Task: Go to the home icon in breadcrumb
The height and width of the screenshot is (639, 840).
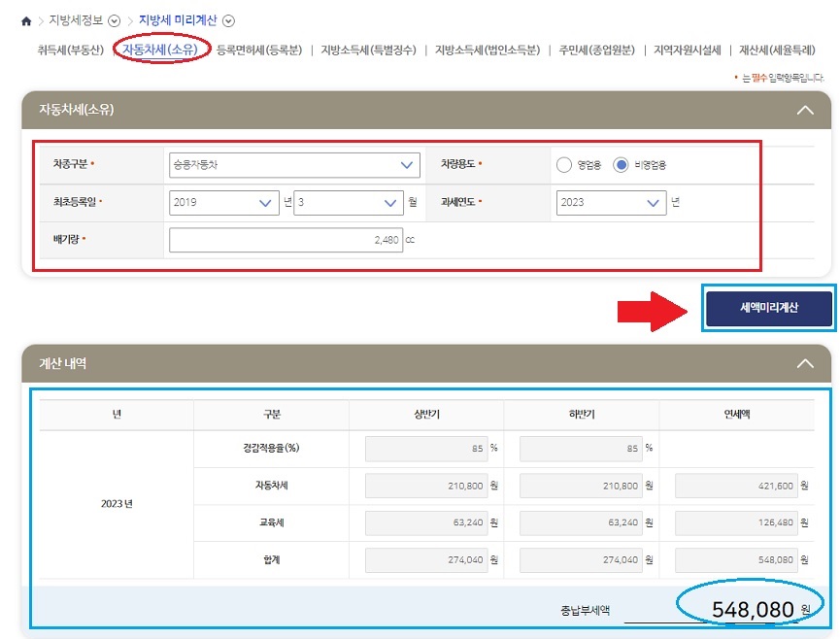Action: [26, 21]
